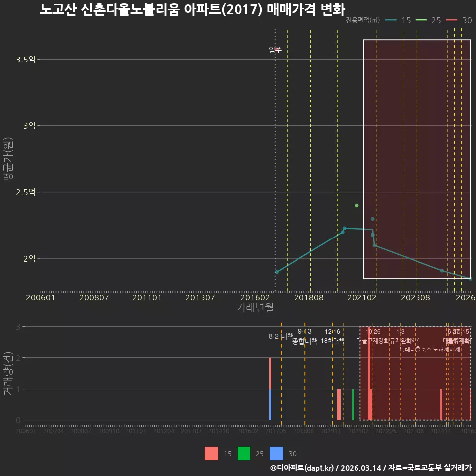Image resolution: width=476 pixels, height=476 pixels.
Task: Click 201808 label on price chart axis
Action: 309,297
